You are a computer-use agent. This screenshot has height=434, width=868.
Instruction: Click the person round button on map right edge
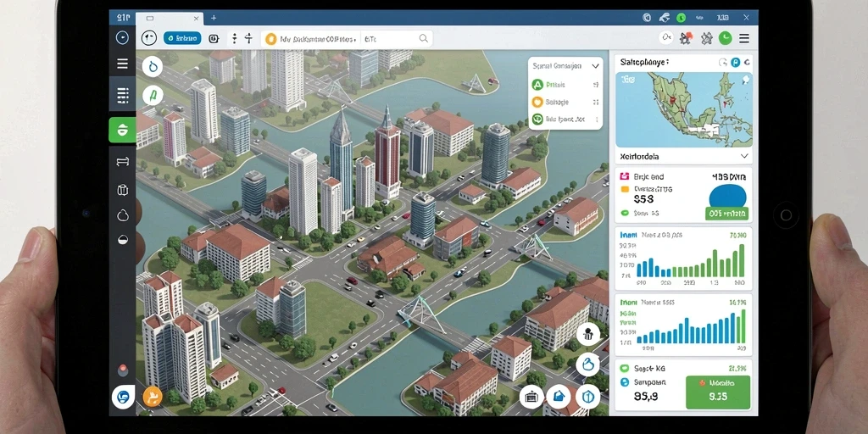(x=588, y=334)
